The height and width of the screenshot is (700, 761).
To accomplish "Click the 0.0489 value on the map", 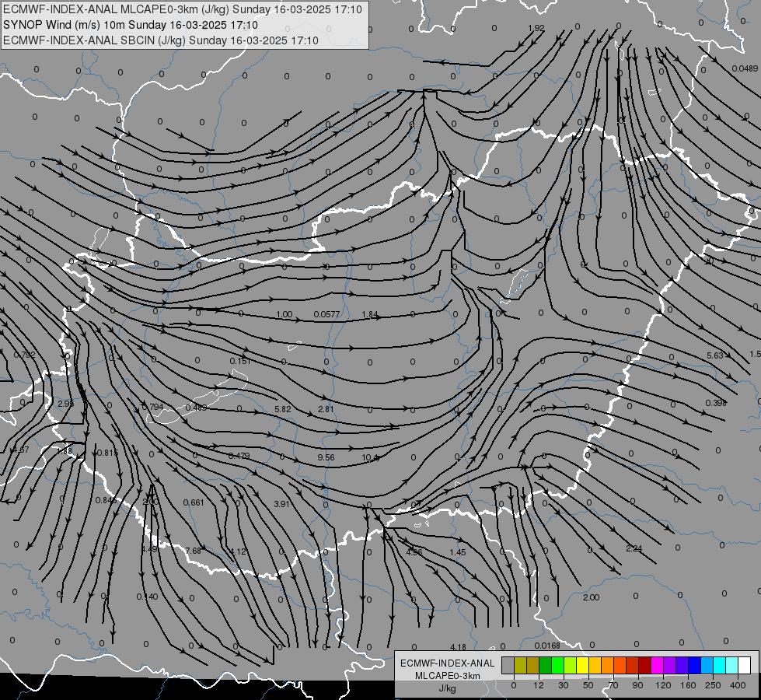I will pyautogui.click(x=745, y=68).
